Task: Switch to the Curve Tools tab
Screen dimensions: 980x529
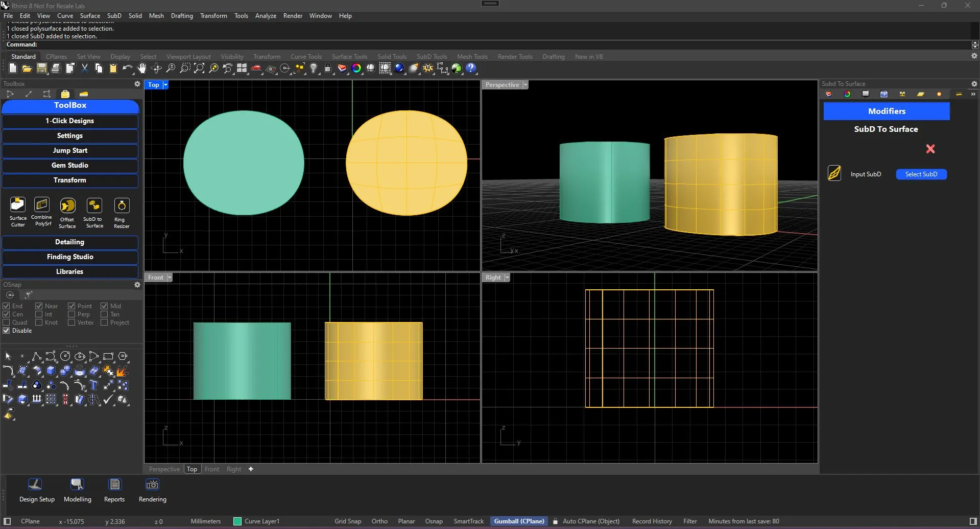Action: (x=305, y=56)
